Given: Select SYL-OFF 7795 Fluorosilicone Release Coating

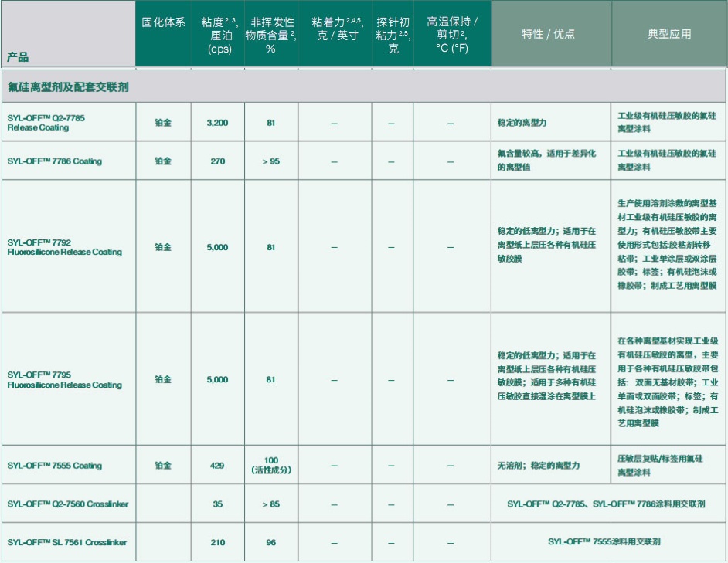Looking at the screenshot, I should 65,380.
